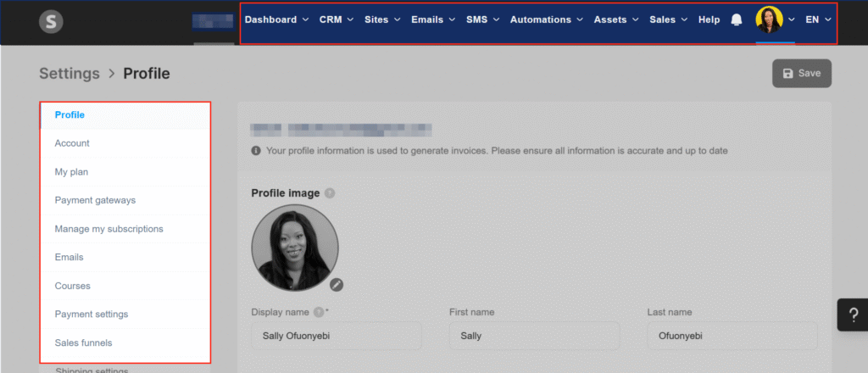
Task: Click the user avatar in navbar
Action: (x=769, y=19)
